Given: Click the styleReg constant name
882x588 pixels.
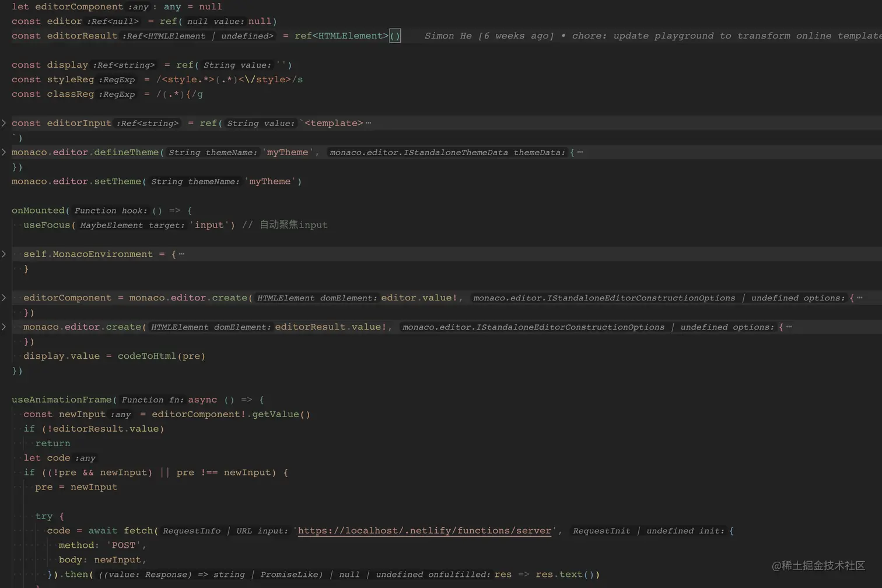Looking at the screenshot, I should tap(70, 79).
